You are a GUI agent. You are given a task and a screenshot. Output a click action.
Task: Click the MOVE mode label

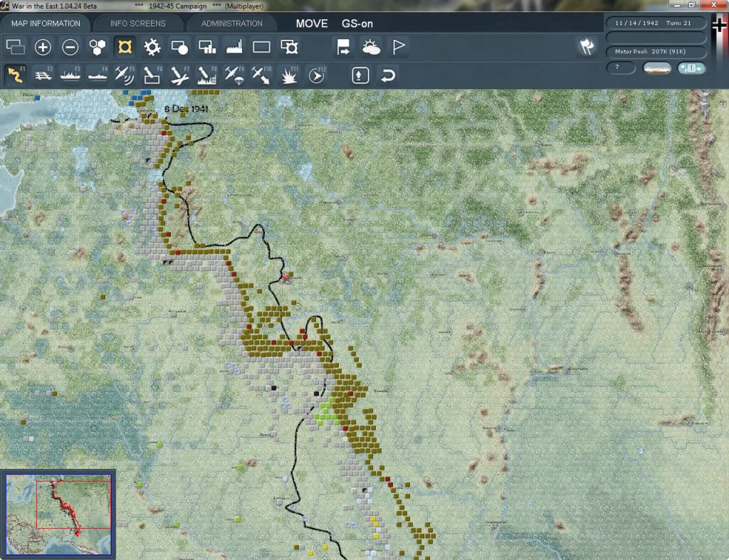click(312, 23)
